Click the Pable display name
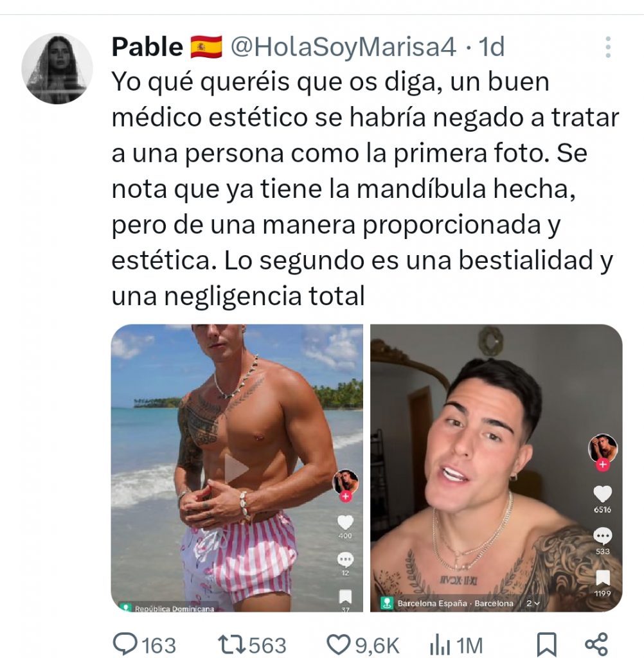644x658 pixels. click(147, 46)
